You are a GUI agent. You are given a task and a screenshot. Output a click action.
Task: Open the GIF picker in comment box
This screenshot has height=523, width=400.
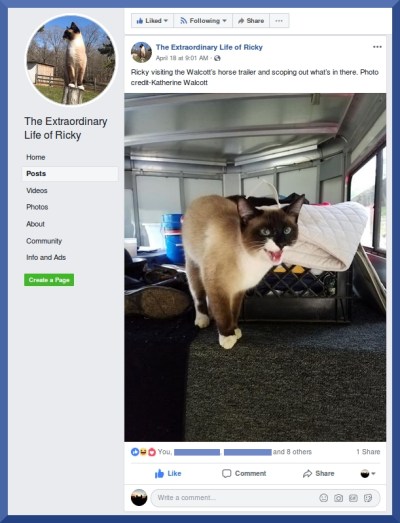(x=353, y=498)
